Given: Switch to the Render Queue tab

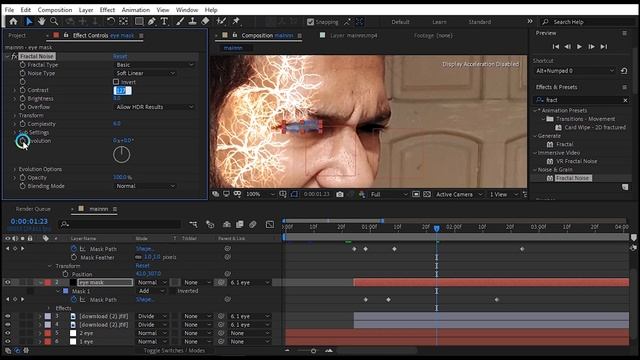Looking at the screenshot, I should point(33,209).
